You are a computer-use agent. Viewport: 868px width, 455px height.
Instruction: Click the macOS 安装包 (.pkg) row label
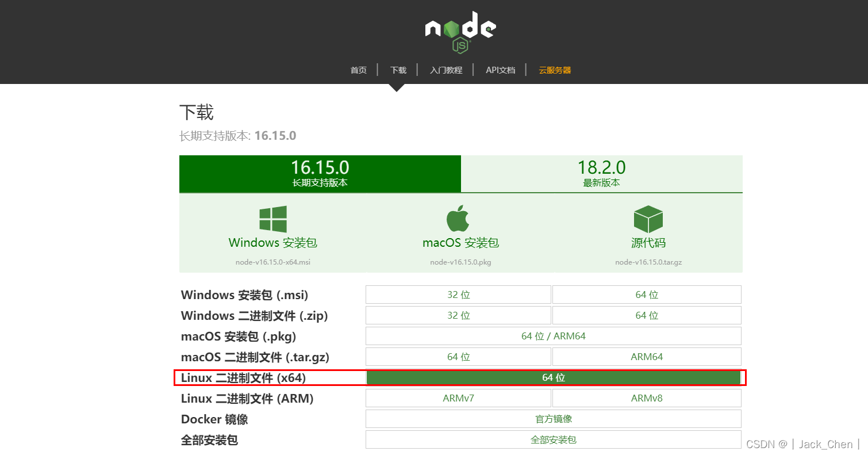[239, 337]
